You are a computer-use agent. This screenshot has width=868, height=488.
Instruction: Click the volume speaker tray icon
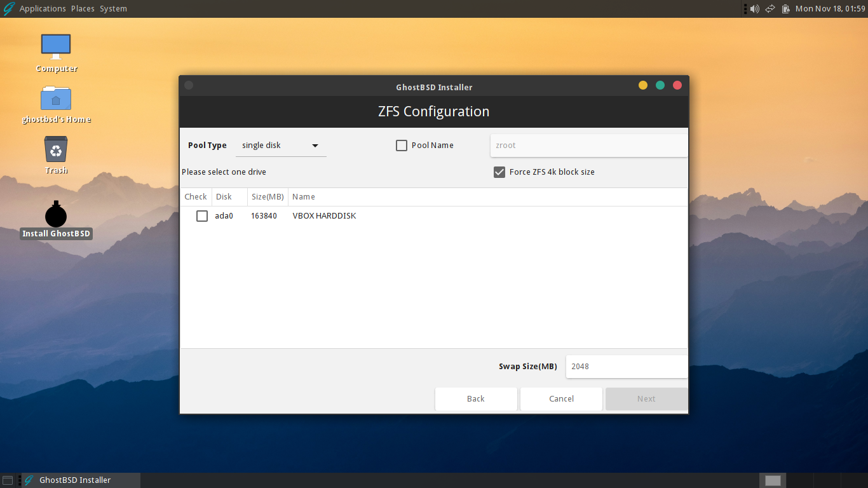[754, 9]
